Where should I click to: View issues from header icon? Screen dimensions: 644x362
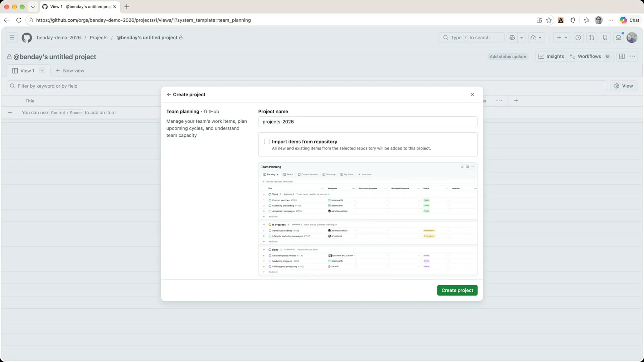[578, 38]
